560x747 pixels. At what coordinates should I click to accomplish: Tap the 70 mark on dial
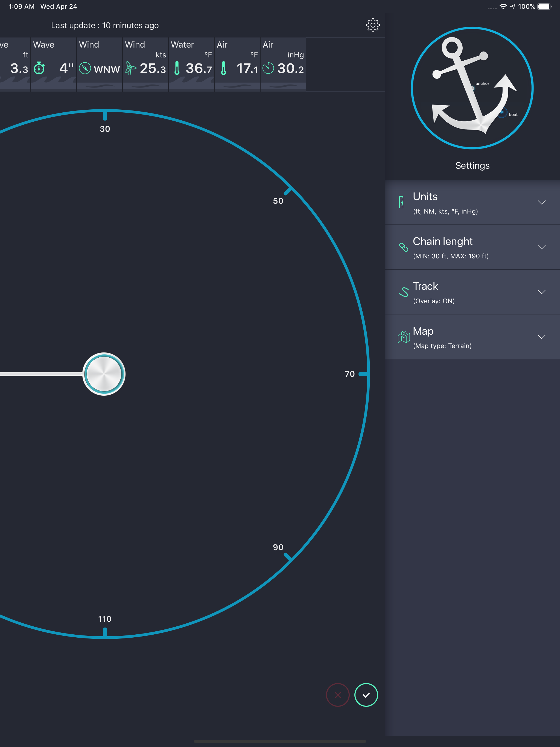coord(350,374)
